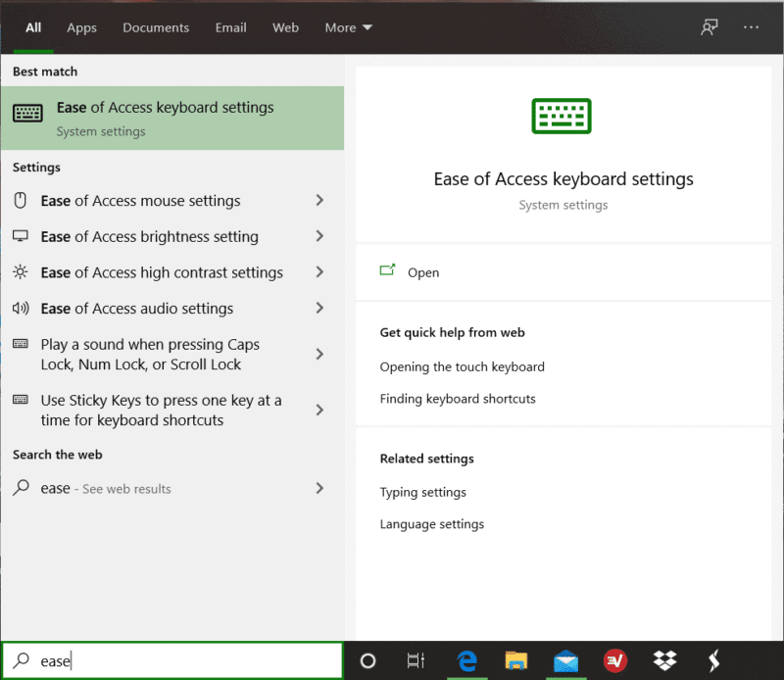Viewport: 784px width, 680px height.
Task: Open Dropbox from the taskbar
Action: [664, 660]
